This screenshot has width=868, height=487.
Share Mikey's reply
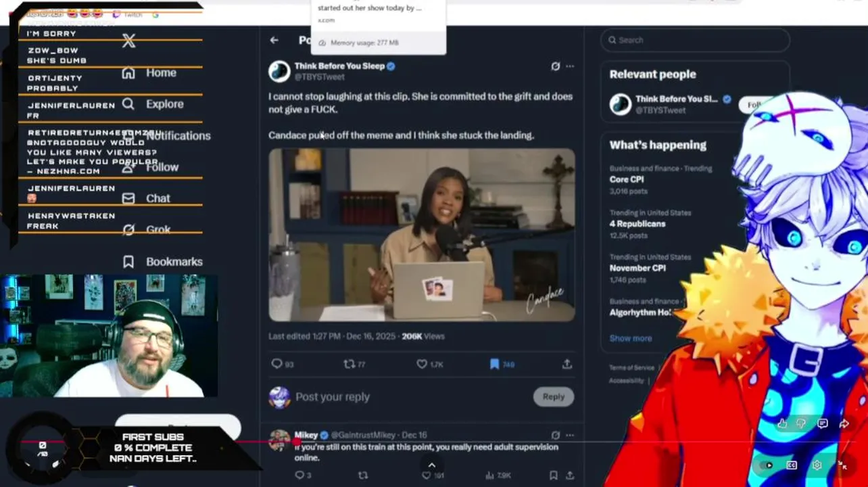tap(570, 476)
